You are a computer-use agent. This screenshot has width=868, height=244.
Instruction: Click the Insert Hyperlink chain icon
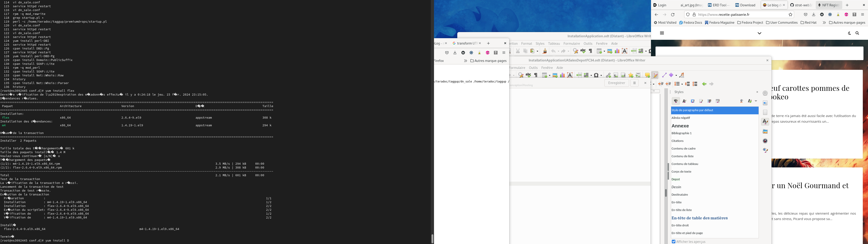point(608,75)
